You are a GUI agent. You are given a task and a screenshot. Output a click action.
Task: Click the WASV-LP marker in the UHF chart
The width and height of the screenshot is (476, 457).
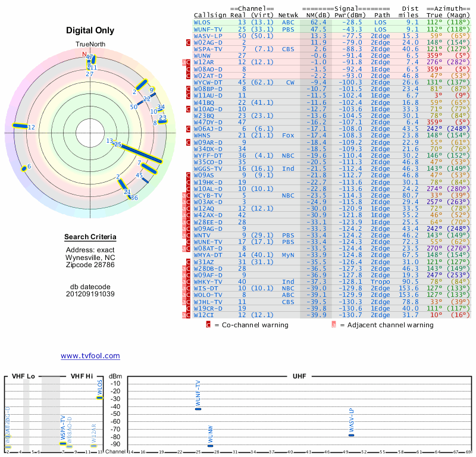point(351,435)
